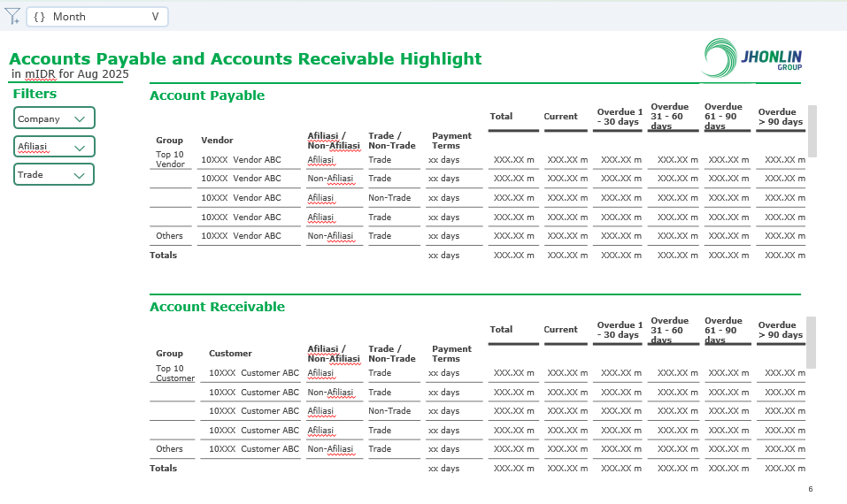Image resolution: width=847 pixels, height=504 pixels.
Task: Click the Totals label in Account Payable
Action: (x=163, y=256)
